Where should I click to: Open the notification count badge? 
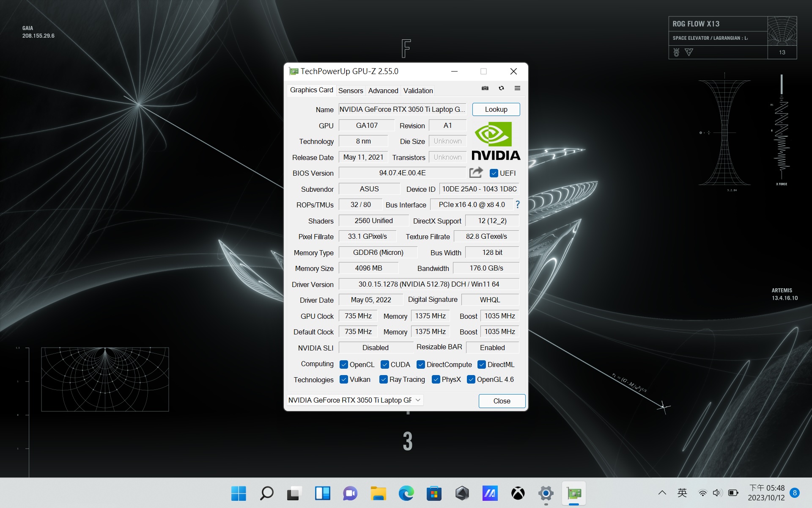pos(795,493)
